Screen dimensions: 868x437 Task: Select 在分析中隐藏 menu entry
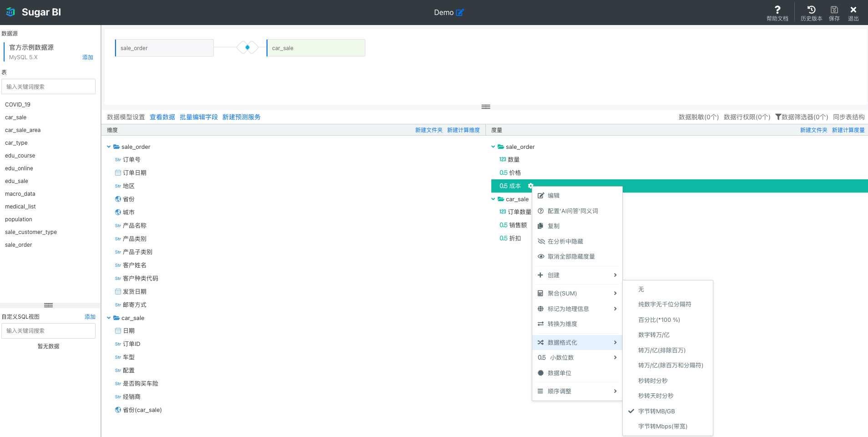tap(577, 241)
